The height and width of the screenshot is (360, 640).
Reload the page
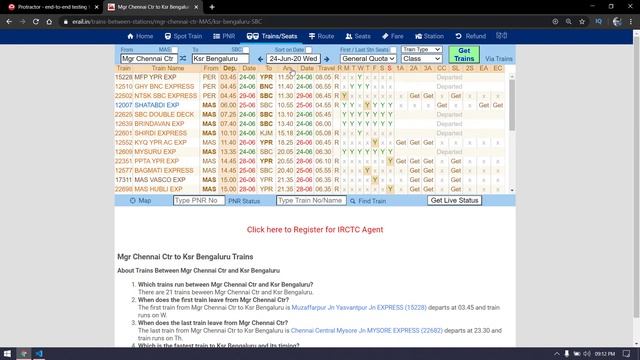(x=36, y=22)
